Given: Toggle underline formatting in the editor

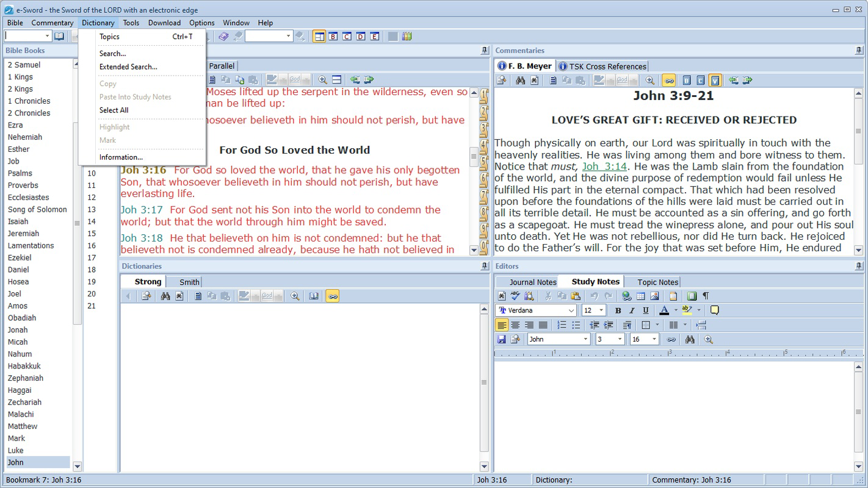Looking at the screenshot, I should click(646, 310).
